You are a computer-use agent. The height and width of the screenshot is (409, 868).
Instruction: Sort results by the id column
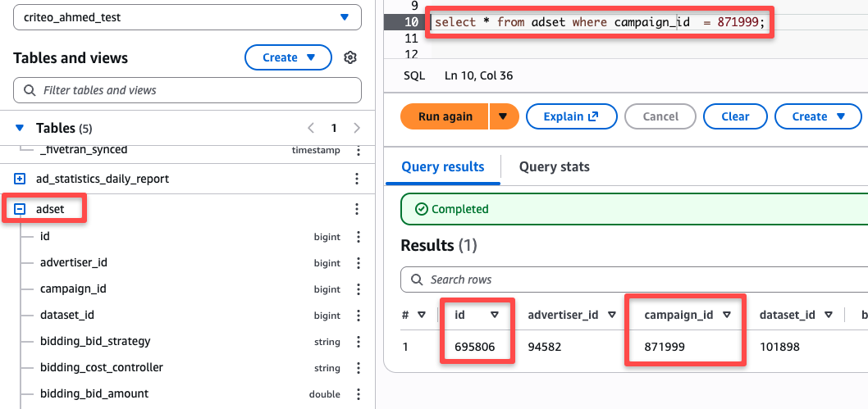495,315
